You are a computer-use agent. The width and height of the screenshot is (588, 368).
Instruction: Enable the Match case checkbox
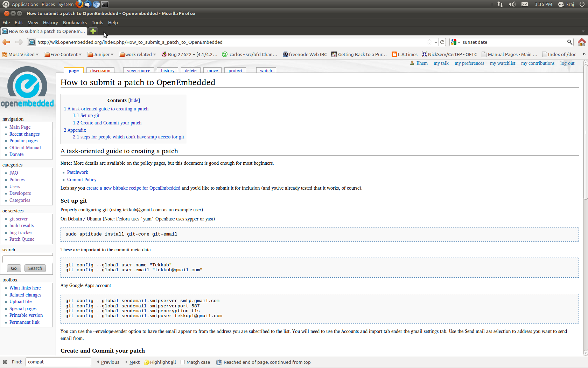pyautogui.click(x=183, y=362)
